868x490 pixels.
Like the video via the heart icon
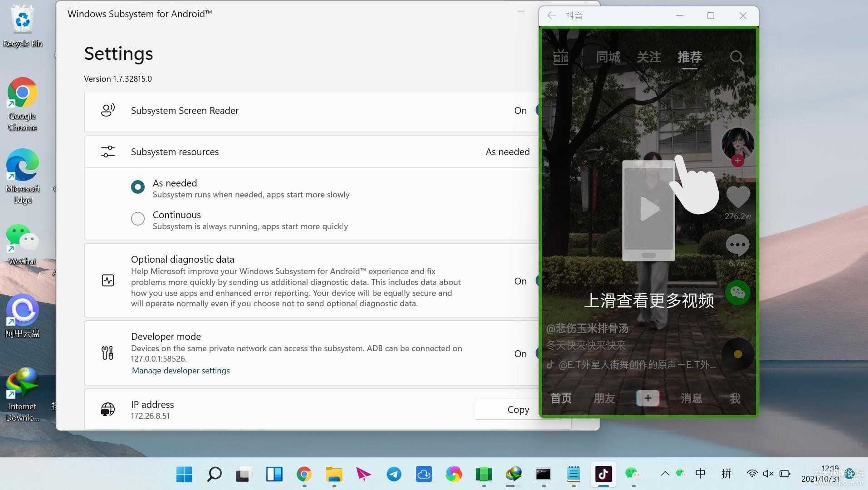738,196
